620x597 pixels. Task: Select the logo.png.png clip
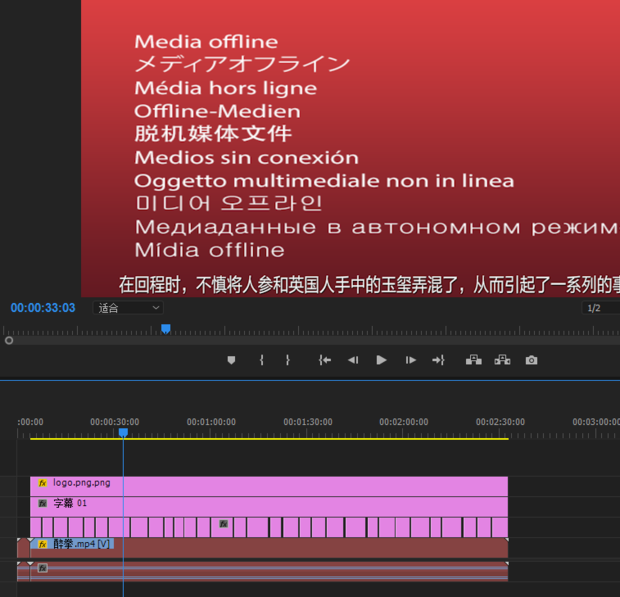coord(269,486)
